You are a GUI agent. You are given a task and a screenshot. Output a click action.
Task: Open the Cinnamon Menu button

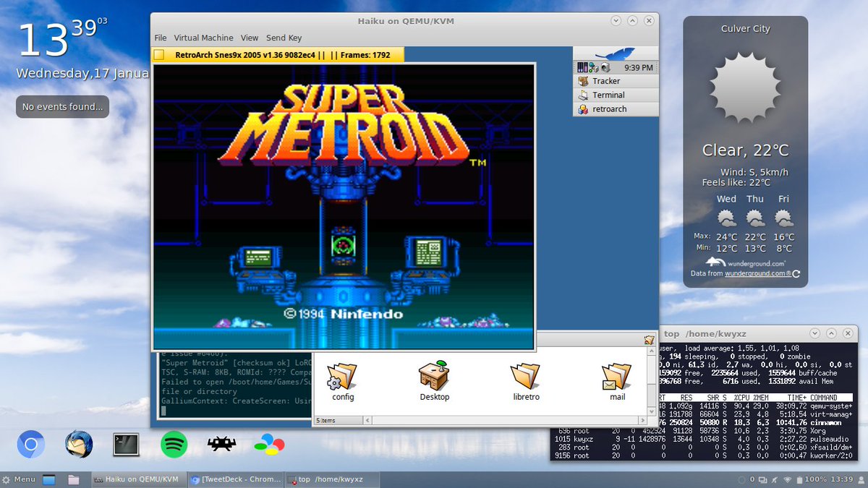point(20,479)
